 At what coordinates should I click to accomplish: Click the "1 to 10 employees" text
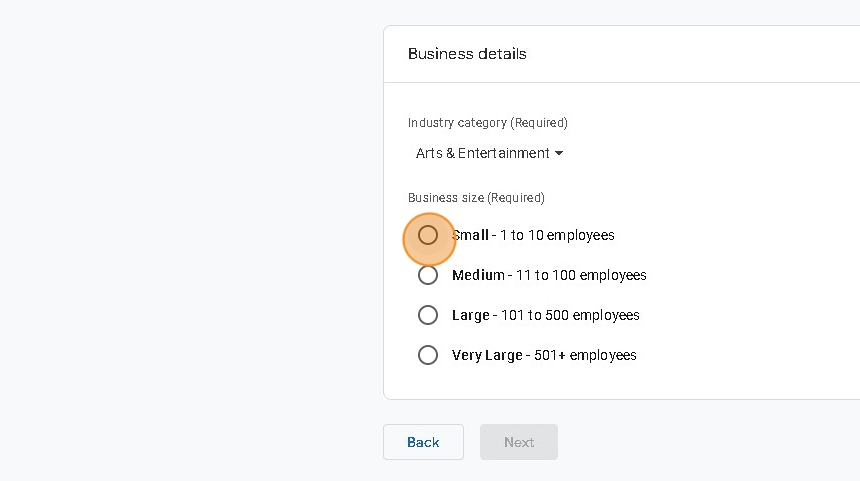tap(557, 235)
